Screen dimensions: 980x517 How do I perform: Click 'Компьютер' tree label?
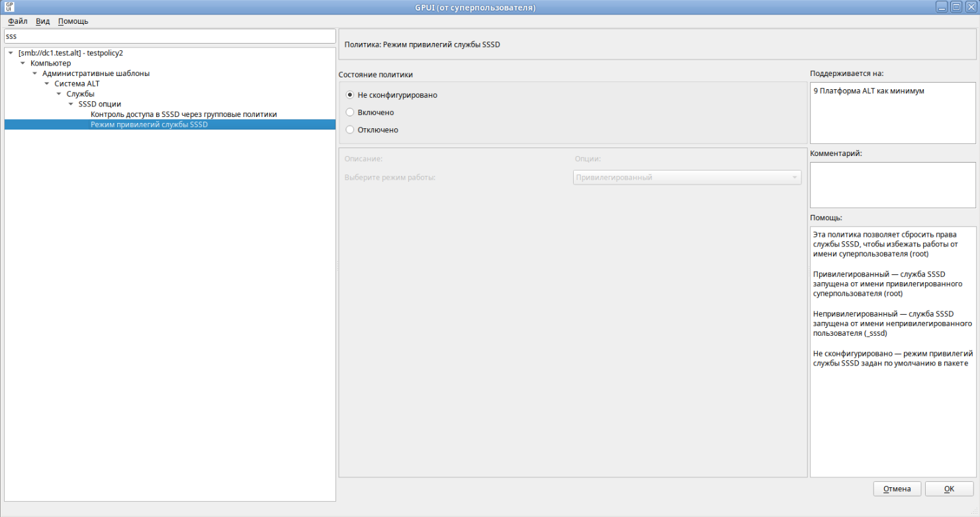coord(50,63)
